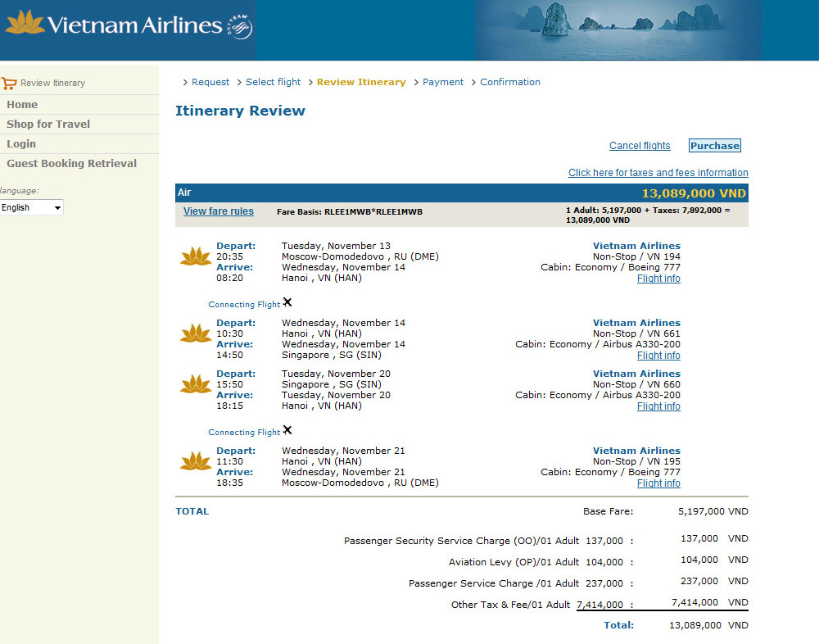Click the 1 Adult fare breakdown text

[648, 215]
